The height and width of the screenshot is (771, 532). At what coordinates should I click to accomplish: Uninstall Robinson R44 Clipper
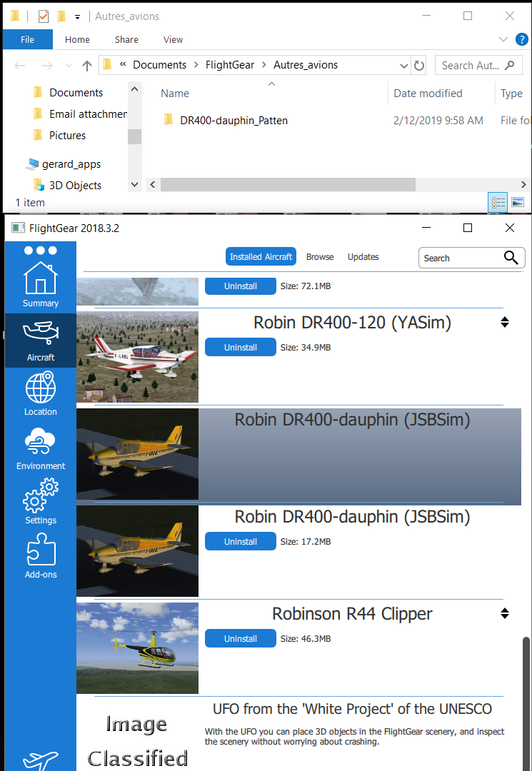(241, 638)
